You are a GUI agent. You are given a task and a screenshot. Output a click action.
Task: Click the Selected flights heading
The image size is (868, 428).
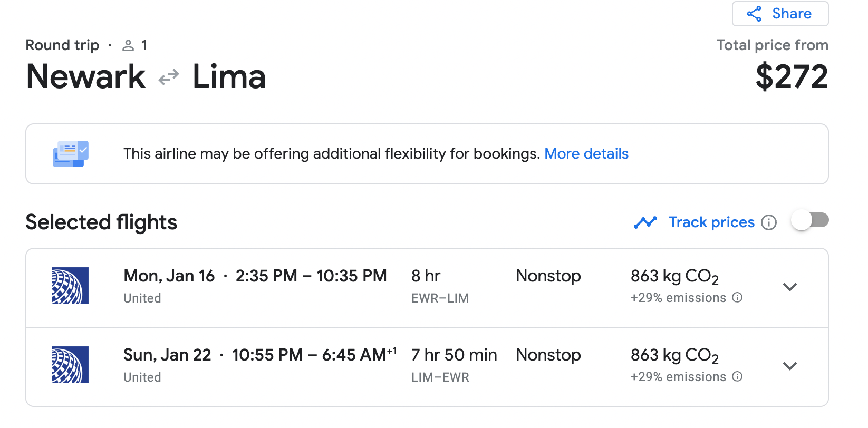(101, 222)
